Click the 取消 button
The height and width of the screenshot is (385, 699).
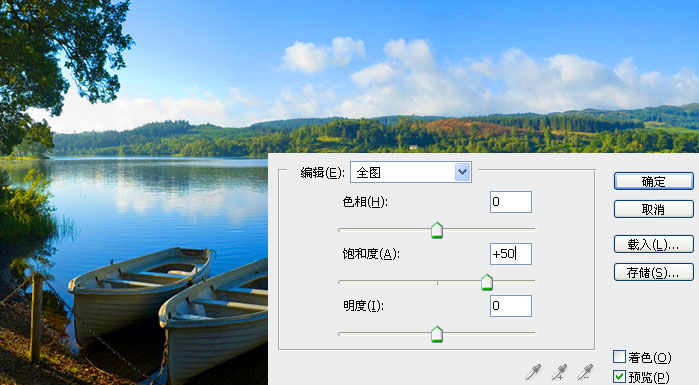pyautogui.click(x=654, y=209)
